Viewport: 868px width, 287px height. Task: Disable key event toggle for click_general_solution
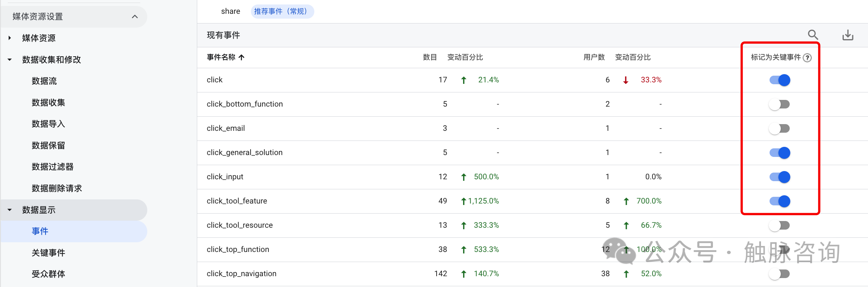click(x=780, y=153)
